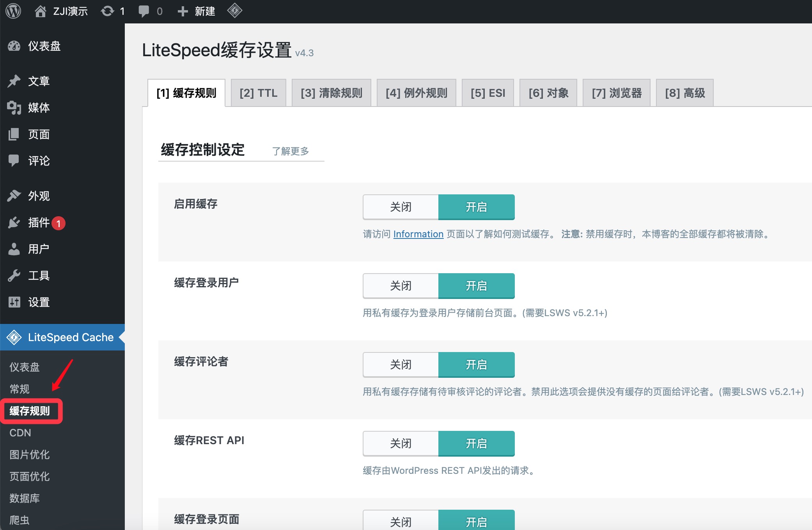
Task: Click the 了解更多 link
Action: point(290,151)
